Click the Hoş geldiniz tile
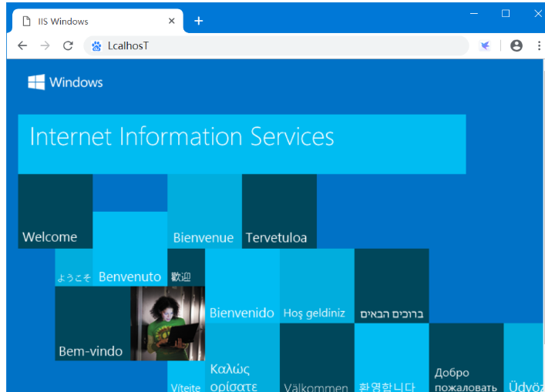Image resolution: width=545 pixels, height=392 pixels. tap(317, 286)
